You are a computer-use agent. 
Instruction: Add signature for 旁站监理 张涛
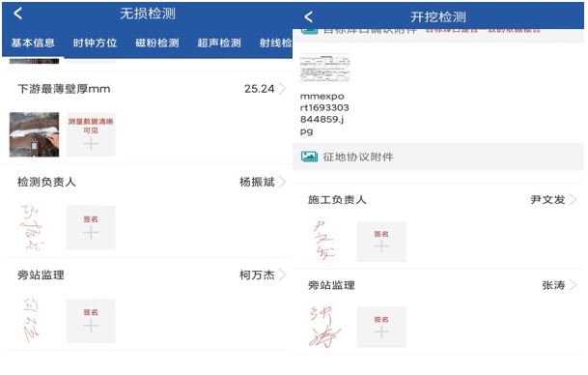[x=381, y=327]
